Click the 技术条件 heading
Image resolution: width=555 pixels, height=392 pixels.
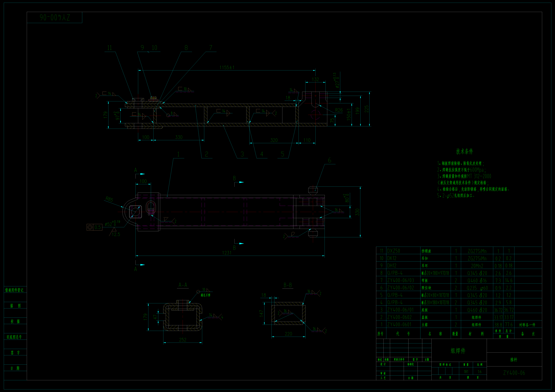464,151
